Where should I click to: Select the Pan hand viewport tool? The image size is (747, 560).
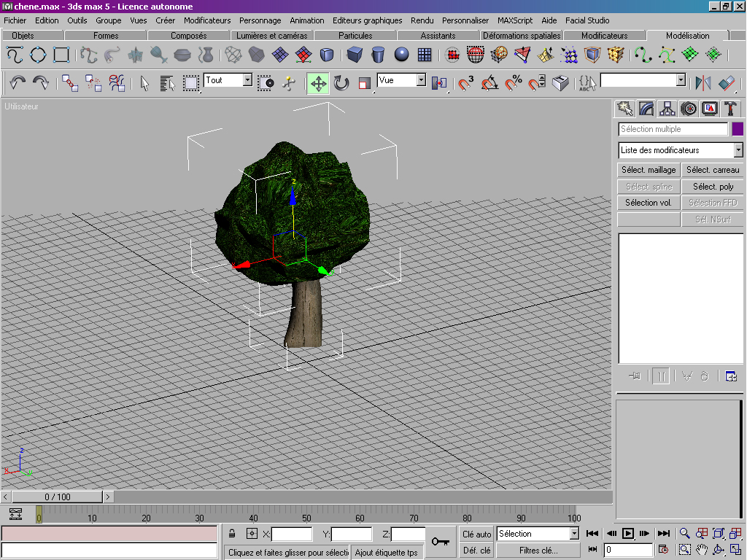[x=701, y=550]
